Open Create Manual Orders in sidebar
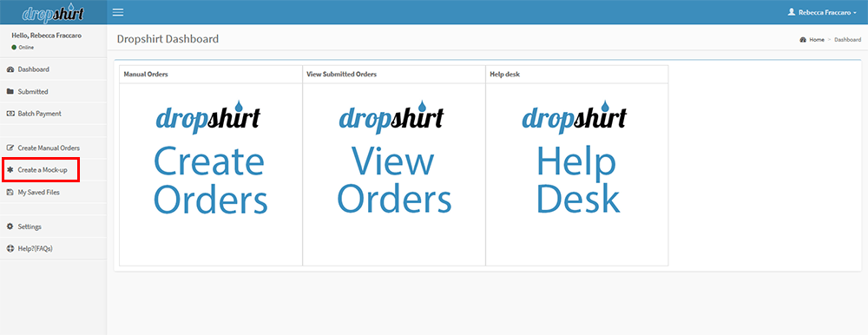Viewport: 868px width, 335px height. coord(53,148)
